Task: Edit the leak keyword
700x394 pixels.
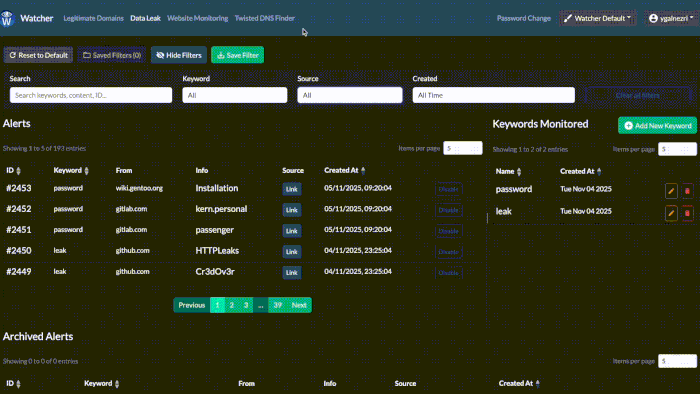Action: 671,213
